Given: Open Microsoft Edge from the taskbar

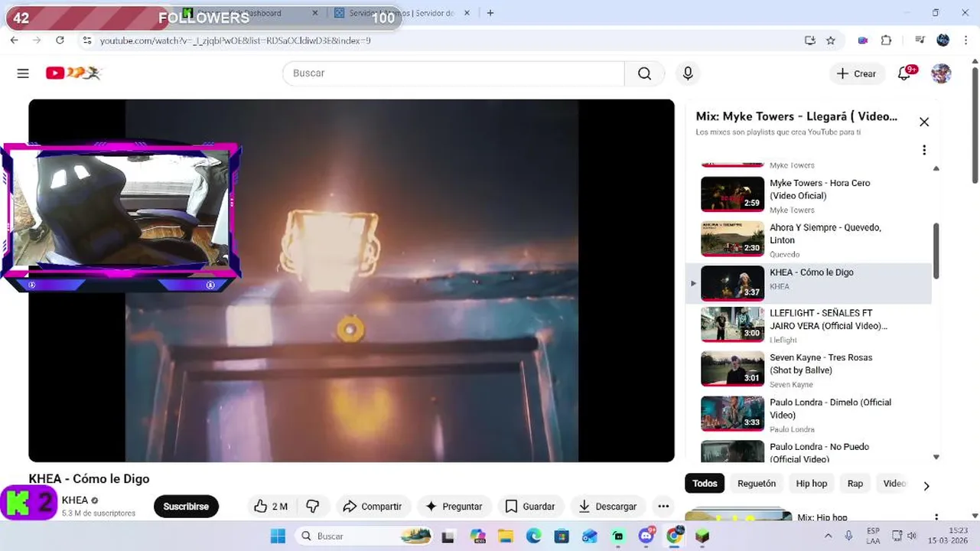Looking at the screenshot, I should click(533, 536).
